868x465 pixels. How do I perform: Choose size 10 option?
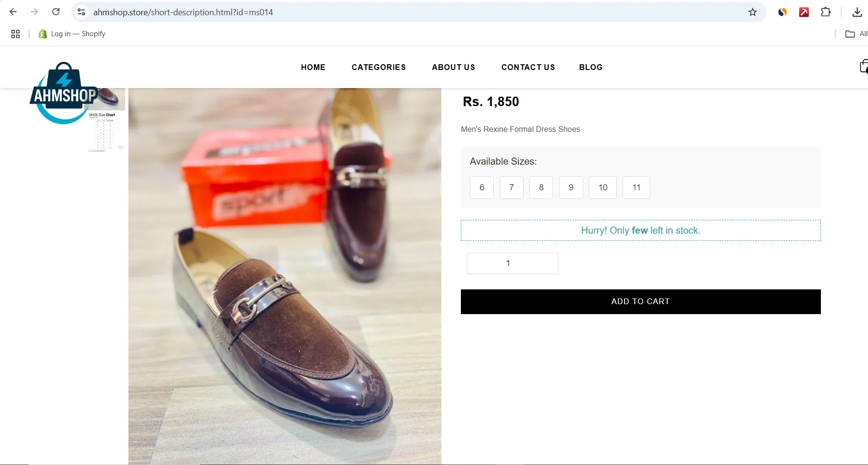[603, 188]
